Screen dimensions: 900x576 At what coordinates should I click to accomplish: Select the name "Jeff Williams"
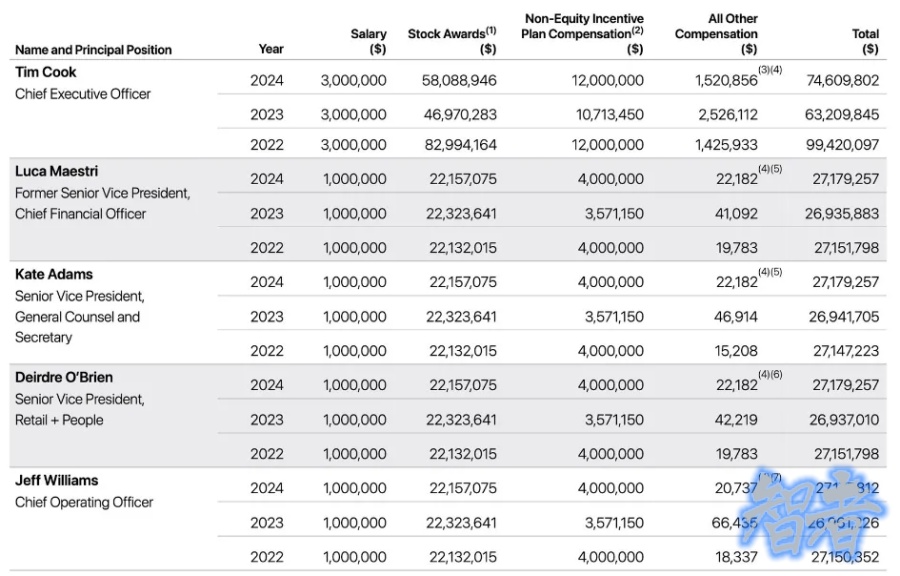pos(56,480)
